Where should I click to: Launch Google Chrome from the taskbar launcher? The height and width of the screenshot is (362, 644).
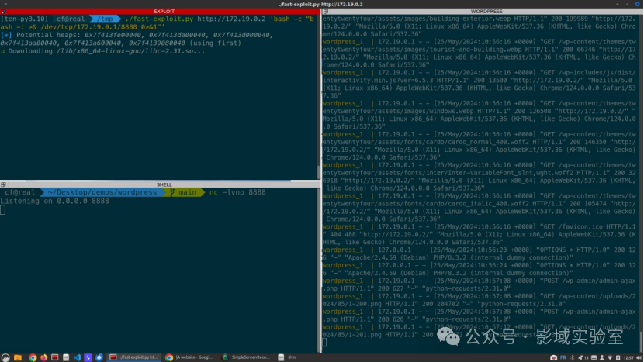33,357
